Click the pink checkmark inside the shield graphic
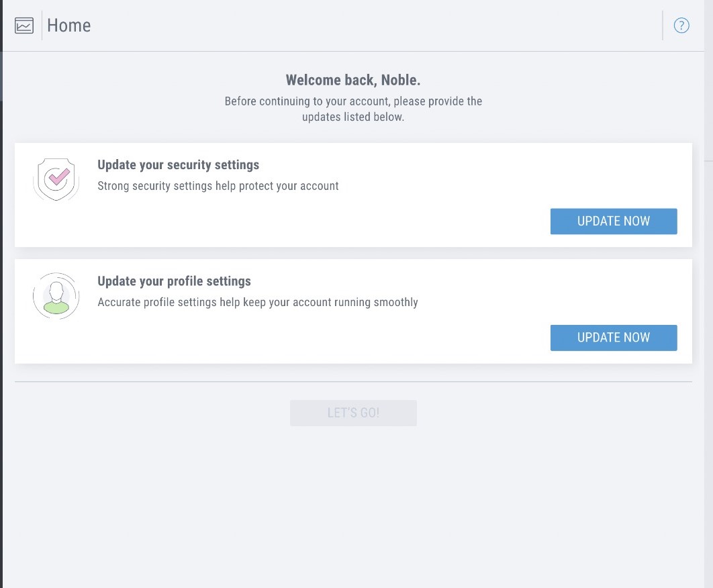Screen dimensions: 713x588 tap(56, 178)
